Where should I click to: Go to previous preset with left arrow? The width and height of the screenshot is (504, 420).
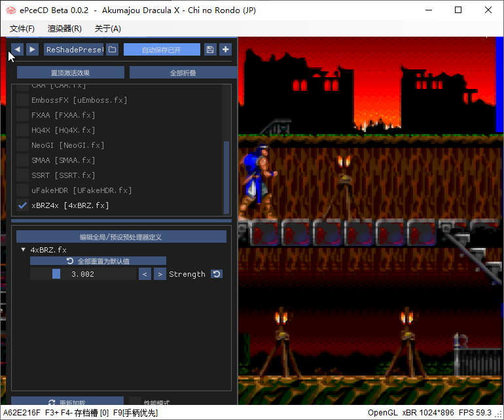[18, 50]
